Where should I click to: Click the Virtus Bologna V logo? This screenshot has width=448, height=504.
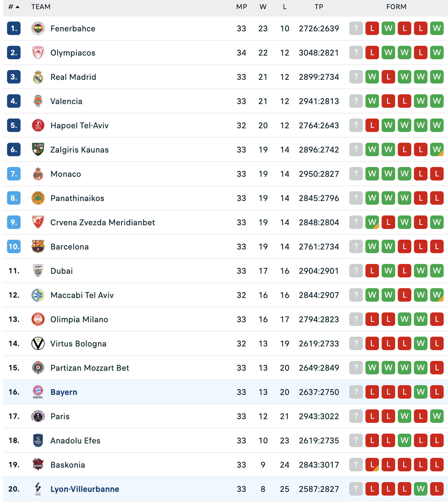38,344
